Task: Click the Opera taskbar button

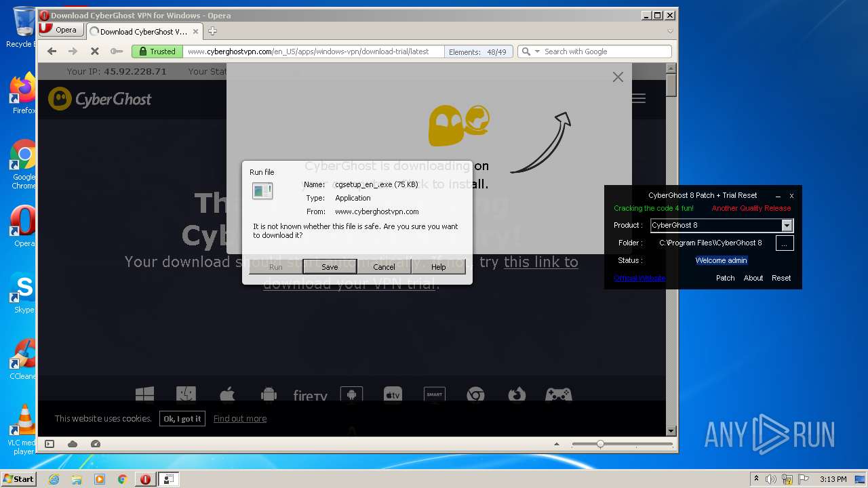Action: click(x=145, y=479)
